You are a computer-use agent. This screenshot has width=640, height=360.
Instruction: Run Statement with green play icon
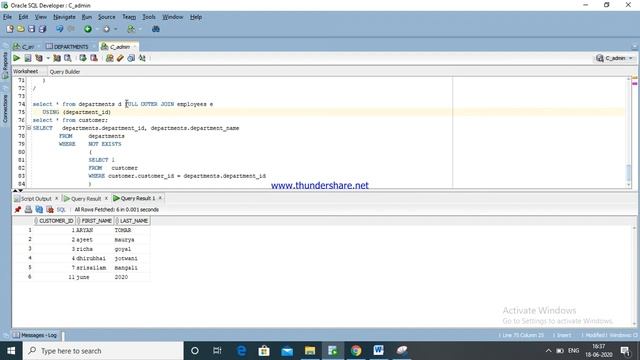pos(17,58)
